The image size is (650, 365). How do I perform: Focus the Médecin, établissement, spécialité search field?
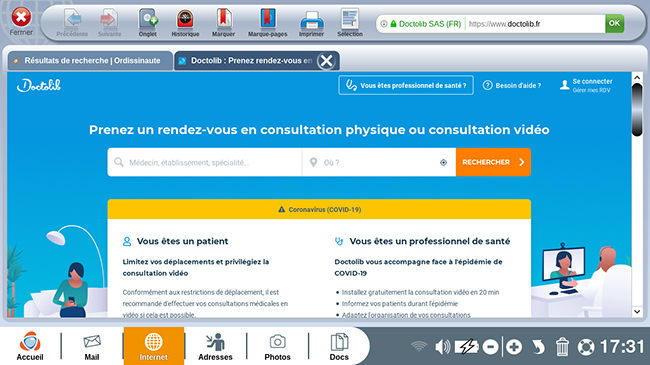[x=204, y=162]
